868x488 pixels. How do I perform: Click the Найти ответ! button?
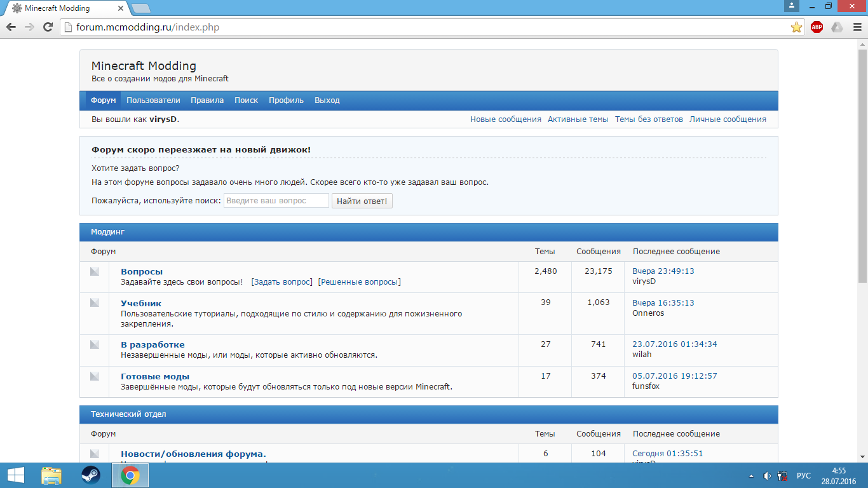coord(362,201)
